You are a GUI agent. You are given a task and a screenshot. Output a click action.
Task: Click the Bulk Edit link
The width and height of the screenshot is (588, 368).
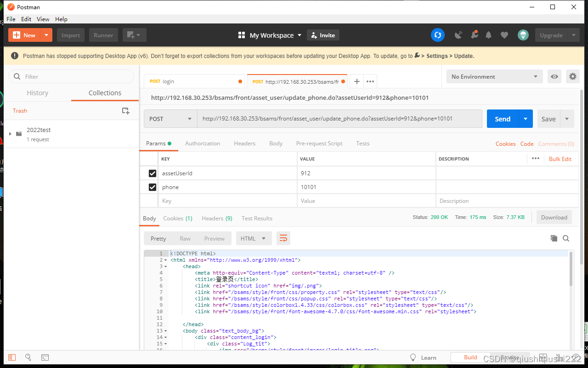point(560,159)
